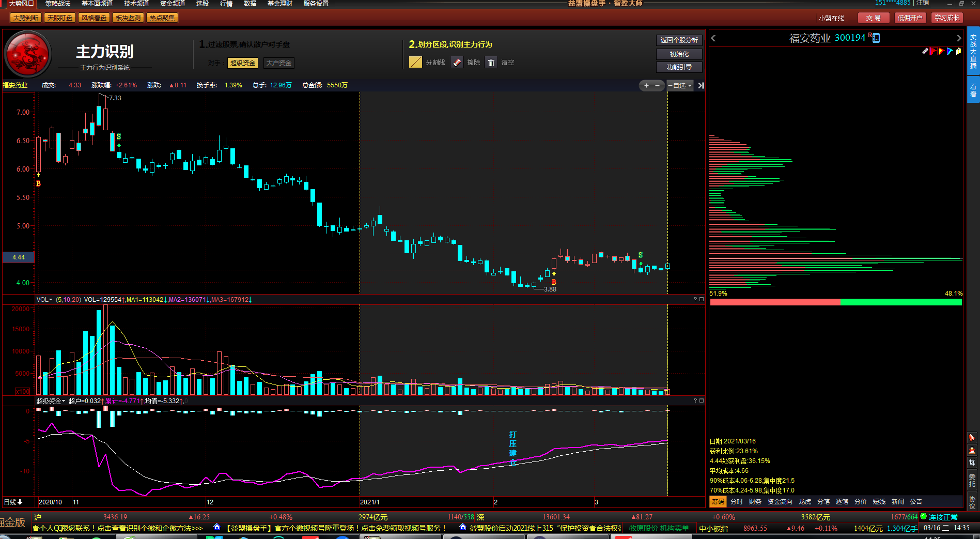Screen dimensions: 980x539
Task: Click the 返回个股分析 button
Action: pyautogui.click(x=679, y=40)
